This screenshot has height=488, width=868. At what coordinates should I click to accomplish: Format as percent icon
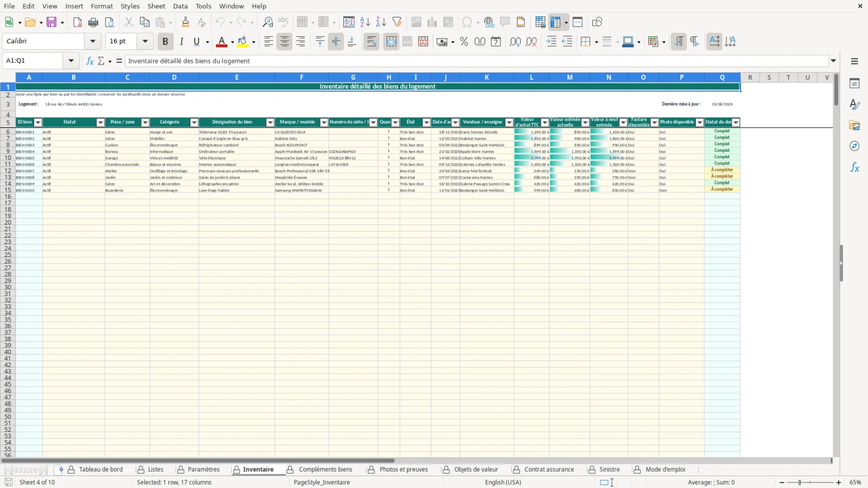pyautogui.click(x=464, y=42)
